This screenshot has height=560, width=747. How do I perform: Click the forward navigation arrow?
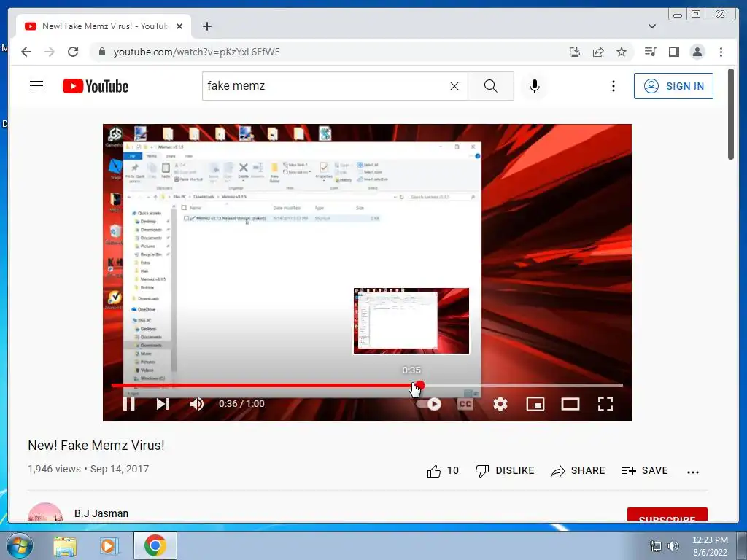(50, 52)
